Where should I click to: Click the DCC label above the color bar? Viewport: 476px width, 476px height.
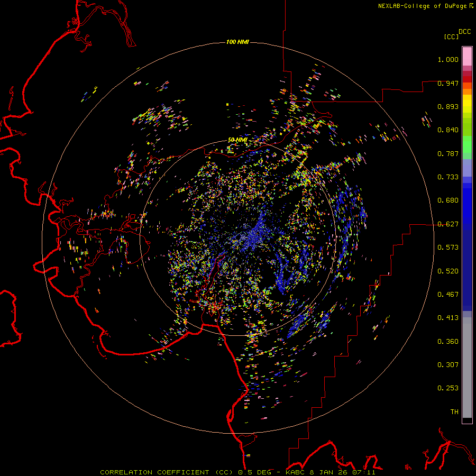click(465, 32)
